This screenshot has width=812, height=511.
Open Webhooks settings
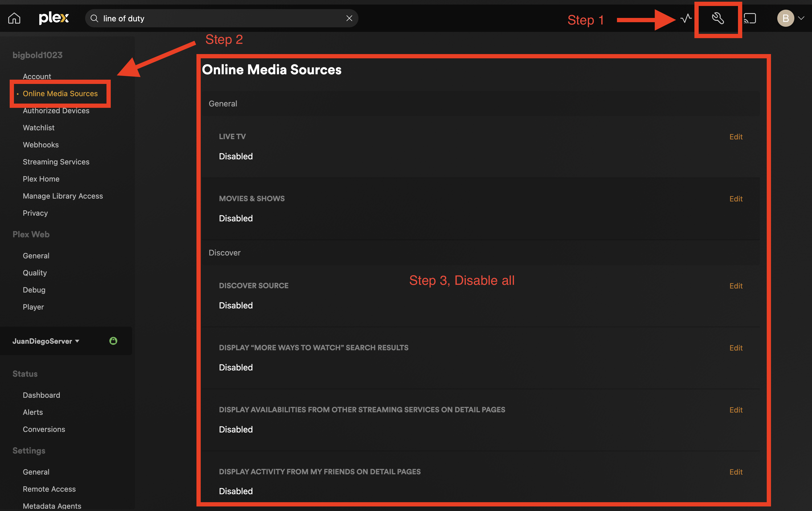tap(41, 145)
